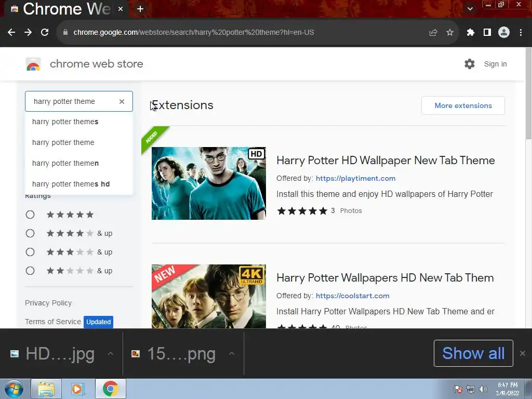Viewport: 532px width, 399px height.
Task: Open the Harry Potter HD Wallpaper thumbnail
Action: click(x=209, y=183)
